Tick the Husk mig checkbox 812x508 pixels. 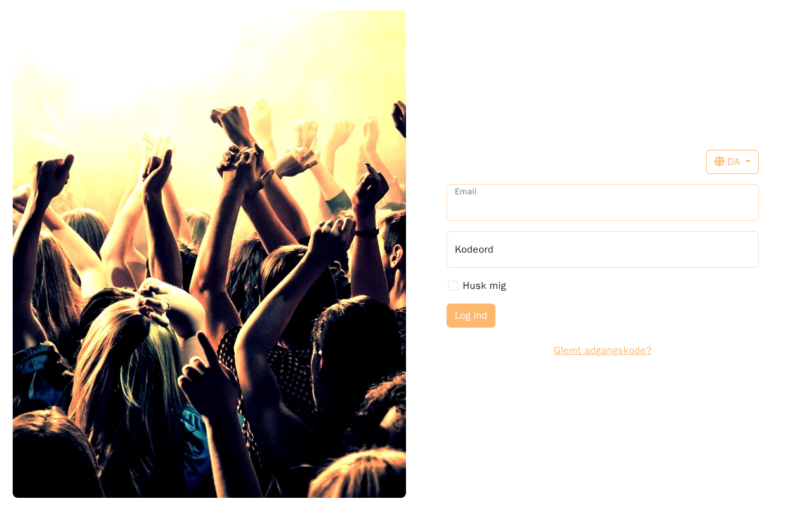click(453, 286)
